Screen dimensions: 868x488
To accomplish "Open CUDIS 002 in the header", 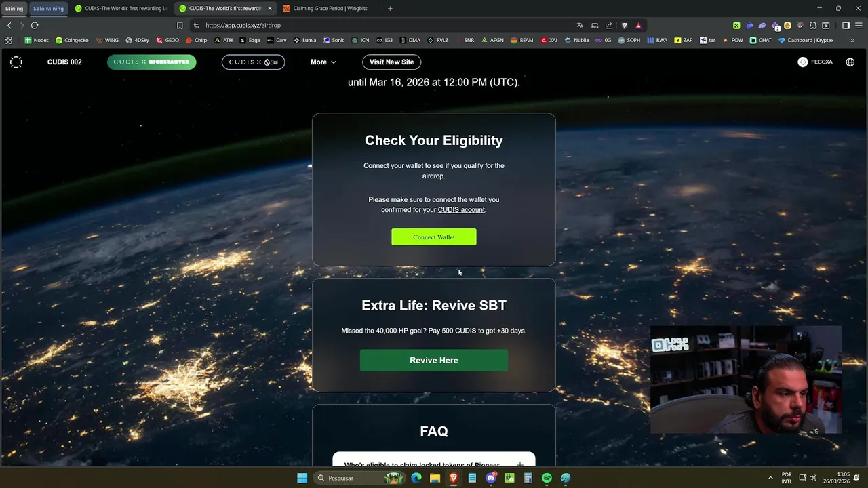I will click(64, 62).
